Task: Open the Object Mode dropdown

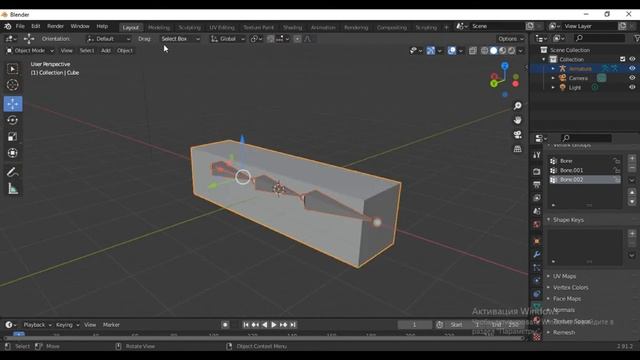Action: click(x=30, y=51)
